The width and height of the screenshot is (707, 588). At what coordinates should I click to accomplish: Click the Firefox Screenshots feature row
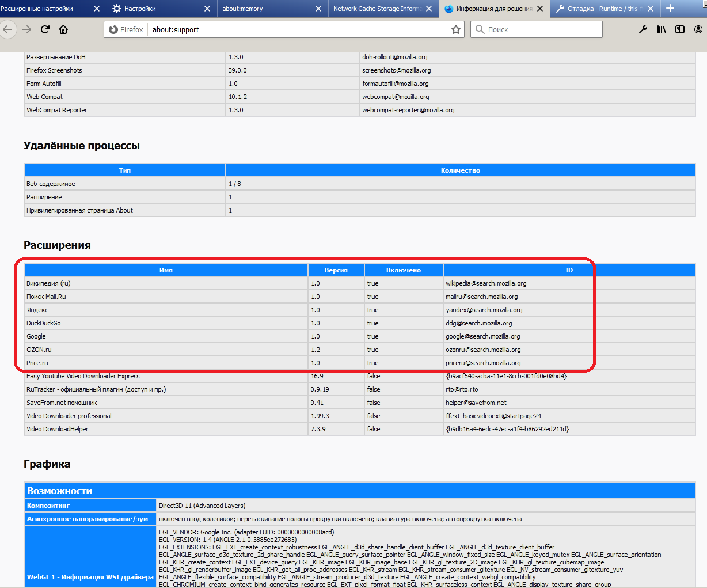pyautogui.click(x=359, y=70)
